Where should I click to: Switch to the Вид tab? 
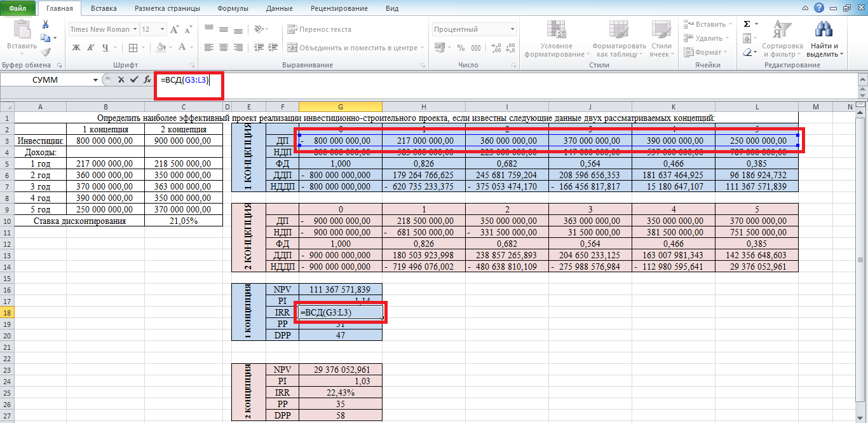(392, 8)
